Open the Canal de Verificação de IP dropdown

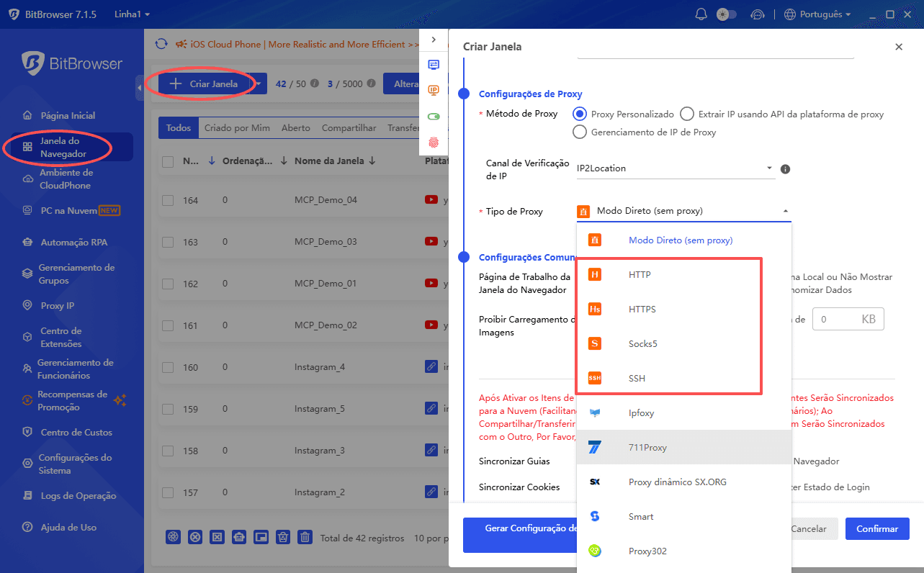[676, 168]
